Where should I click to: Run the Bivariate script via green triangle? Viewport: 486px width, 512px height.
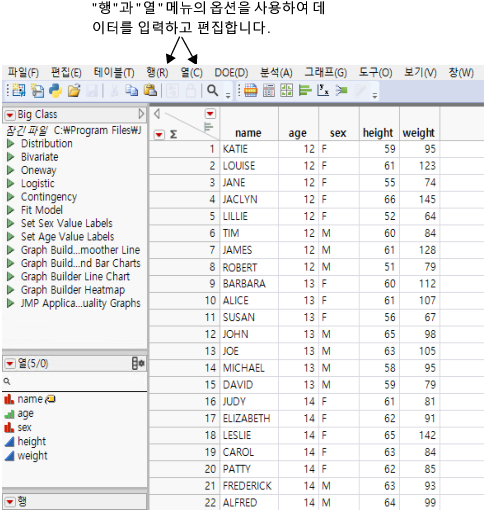(x=11, y=157)
